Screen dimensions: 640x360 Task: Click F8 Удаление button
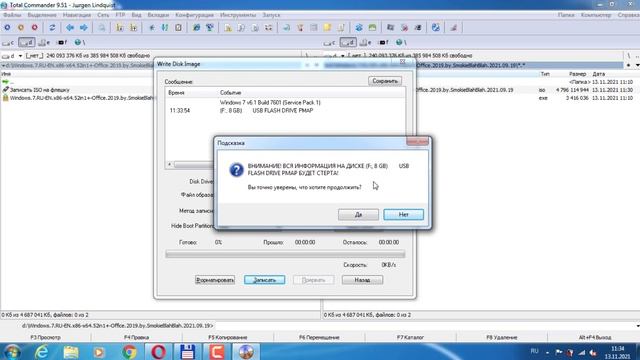(x=502, y=338)
